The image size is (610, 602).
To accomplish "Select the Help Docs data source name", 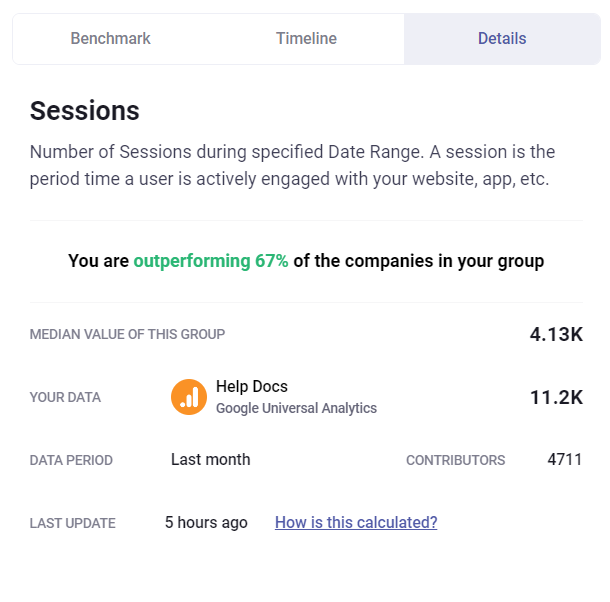I will (252, 387).
